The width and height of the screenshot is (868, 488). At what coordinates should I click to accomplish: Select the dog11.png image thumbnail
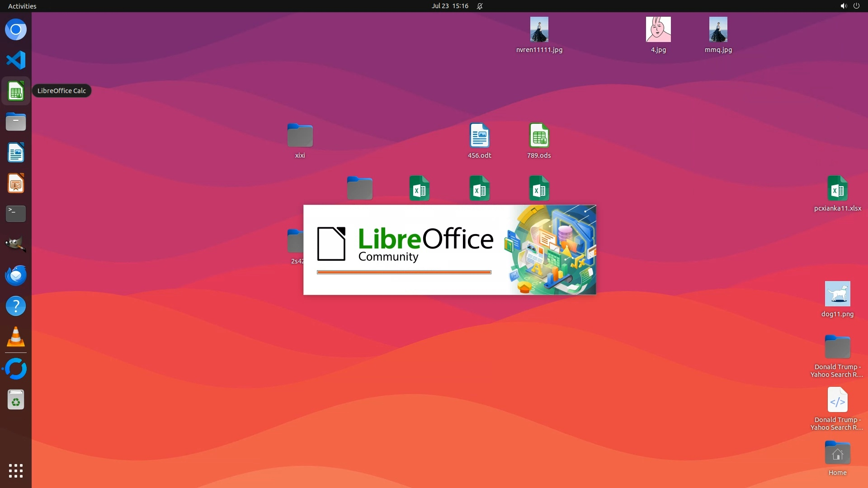coord(837,294)
